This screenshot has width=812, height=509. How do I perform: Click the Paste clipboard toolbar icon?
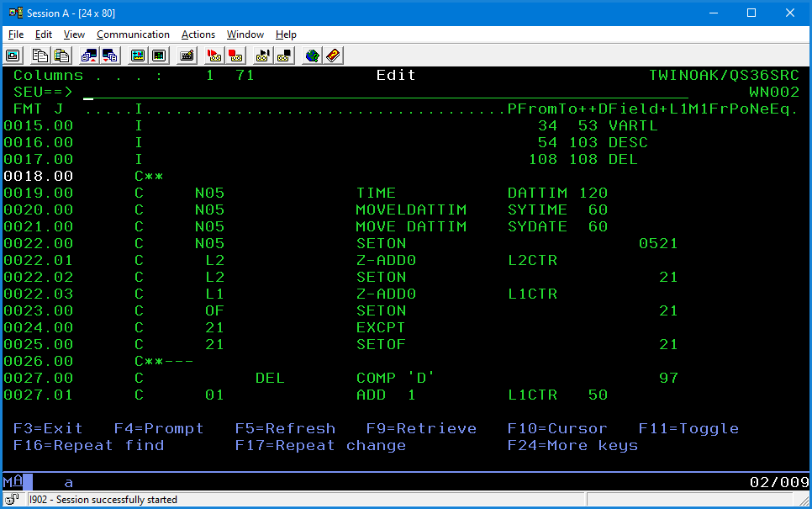[61, 56]
